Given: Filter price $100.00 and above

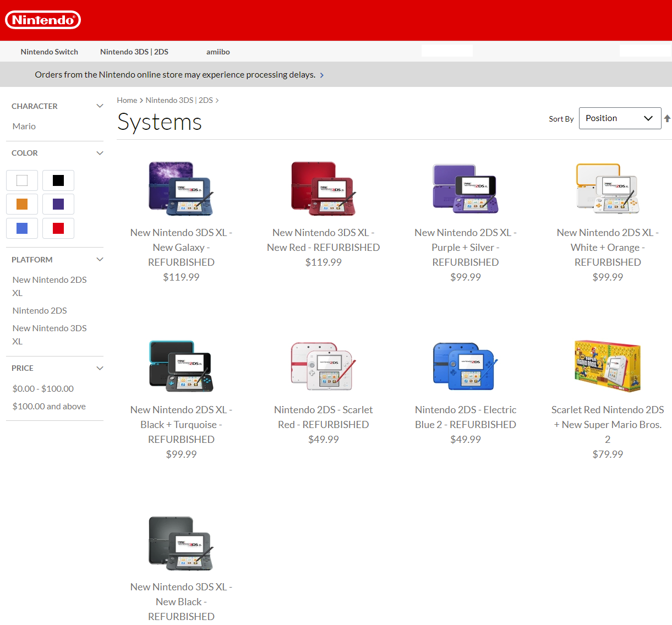Looking at the screenshot, I should point(49,407).
